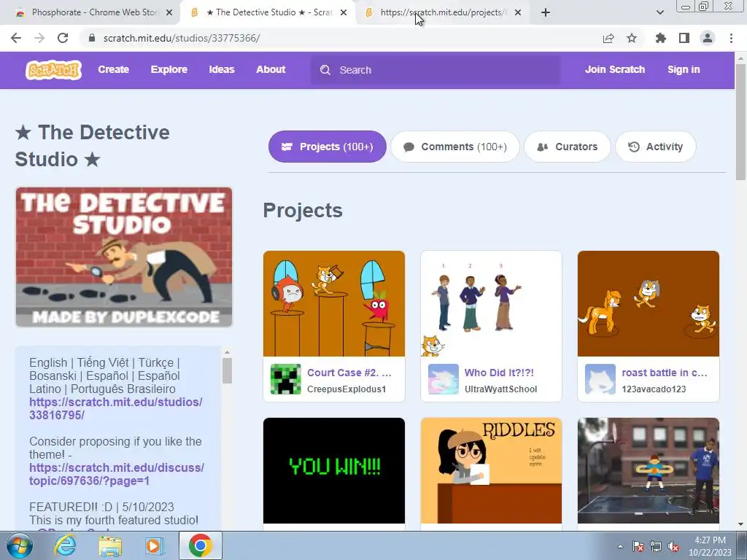
Task: Click the Action Center flag icon
Action: click(638, 546)
